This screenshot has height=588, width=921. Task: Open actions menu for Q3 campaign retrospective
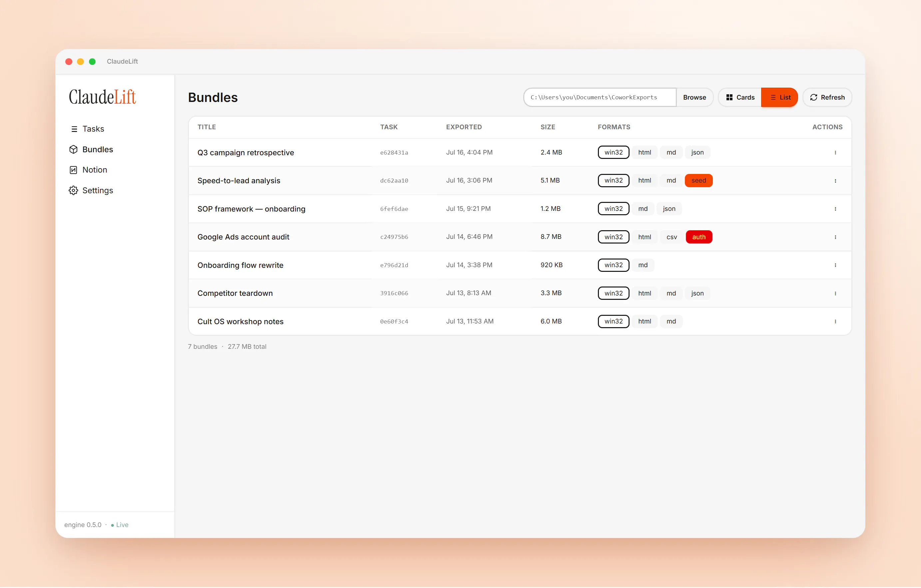pyautogui.click(x=835, y=153)
